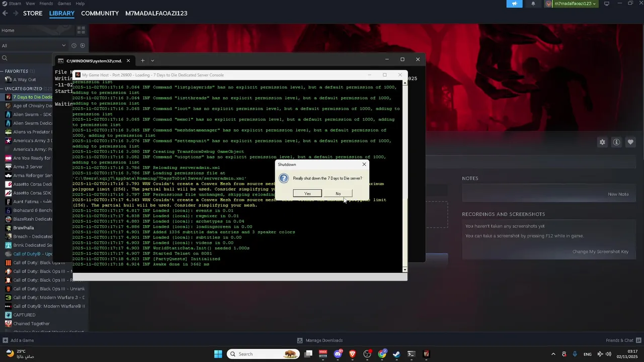This screenshot has width=644, height=362.
Task: Close the Shutdown confirmation dialog
Action: click(x=364, y=164)
